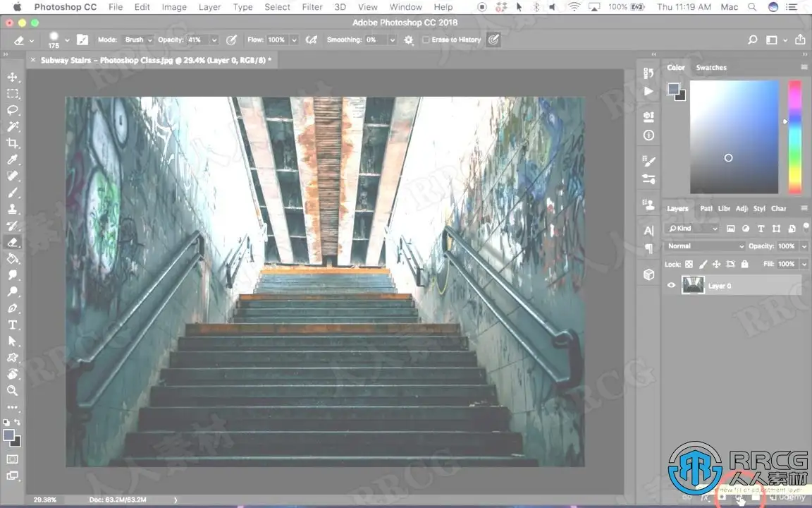Select the Brush tool in the toolbox

pos(13,193)
